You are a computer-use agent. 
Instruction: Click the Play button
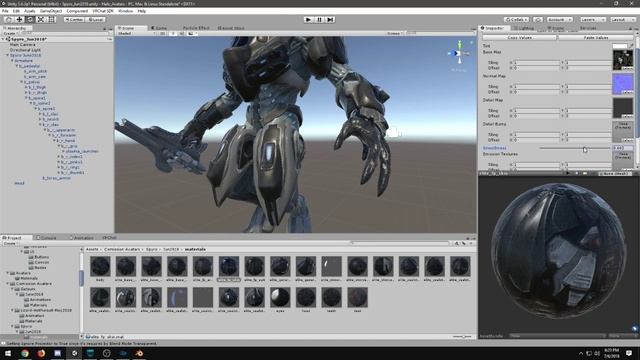click(309, 19)
